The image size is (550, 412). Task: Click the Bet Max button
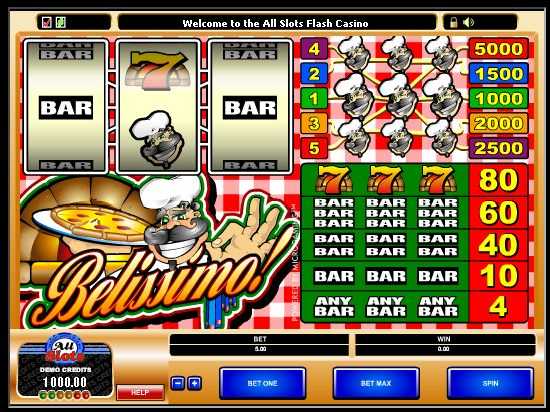(x=376, y=383)
